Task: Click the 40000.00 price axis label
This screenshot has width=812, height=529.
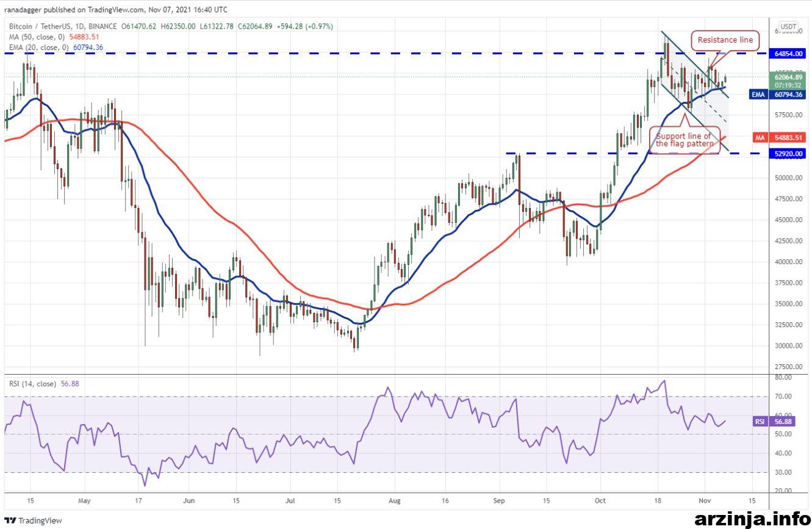Action: pos(789,262)
